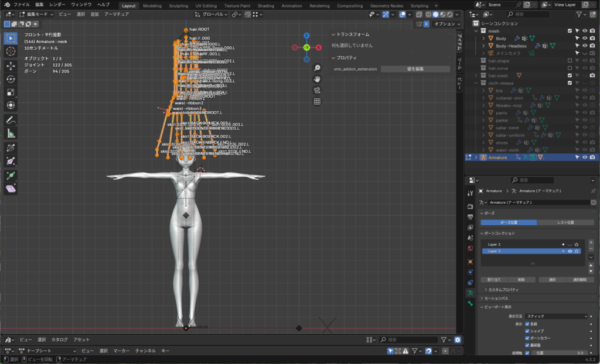The height and width of the screenshot is (364, 600).
Task: Open the レンダー menu
Action: [x=57, y=5]
